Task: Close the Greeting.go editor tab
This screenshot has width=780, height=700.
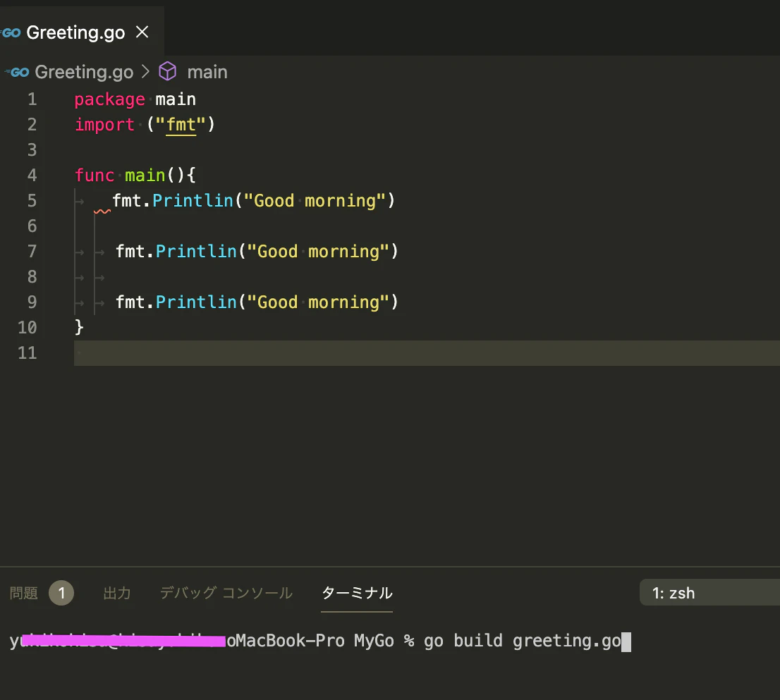Action: (x=142, y=32)
